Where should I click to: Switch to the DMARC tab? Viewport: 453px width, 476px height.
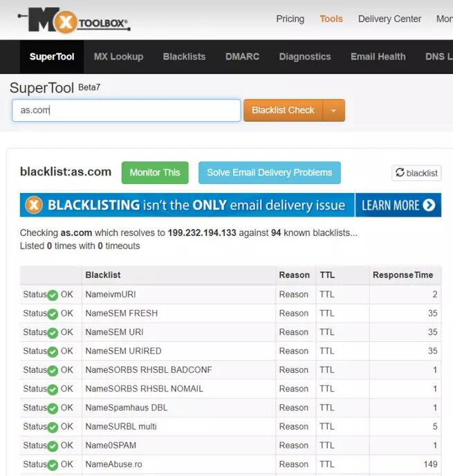(242, 57)
